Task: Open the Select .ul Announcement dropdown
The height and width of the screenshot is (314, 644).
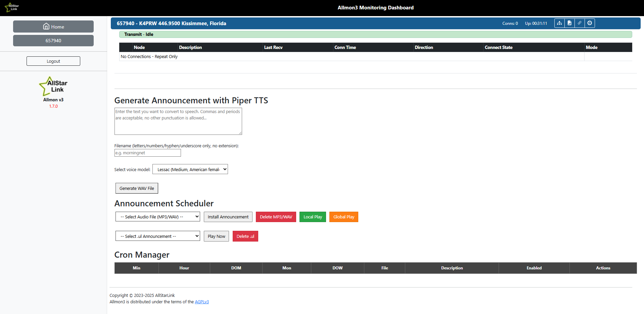Action: coord(157,236)
